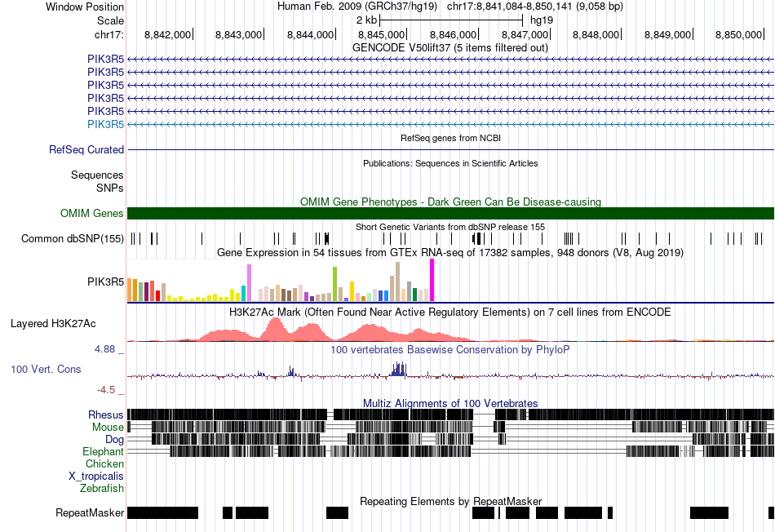Viewport: 775px width, 532px height.
Task: Click the chr17: ruler label
Action: [108, 34]
